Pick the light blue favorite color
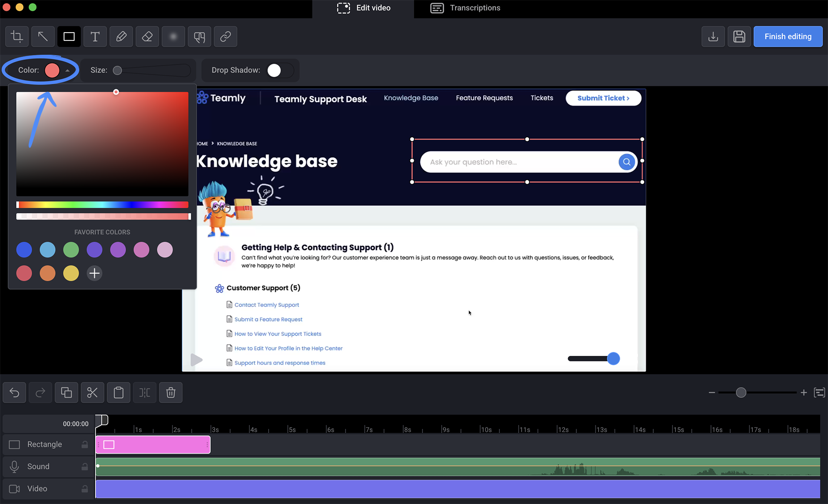828x504 pixels. pos(47,250)
